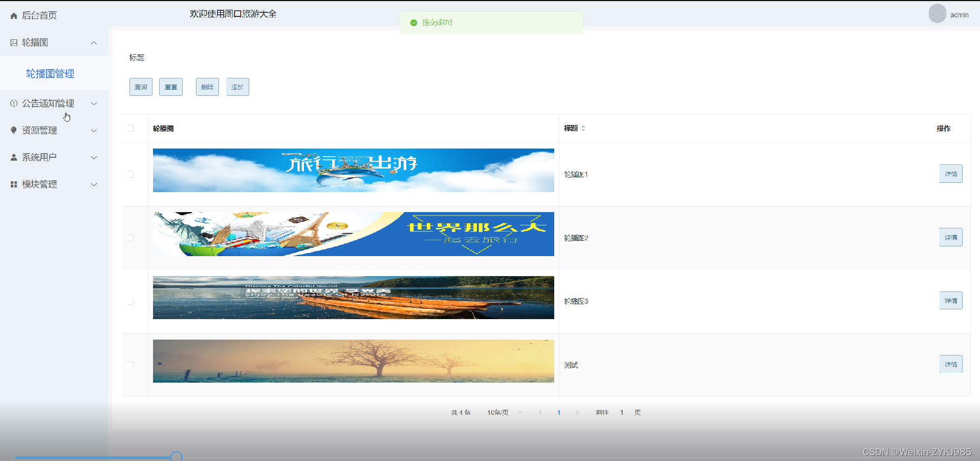Open 详情 for 轮播图2
The width and height of the screenshot is (980, 461).
951,238
